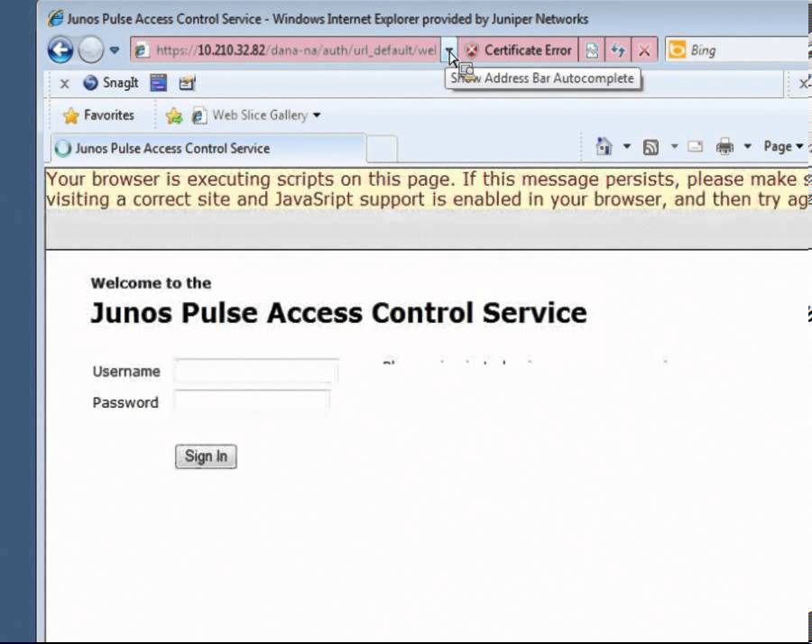Click the Read Mail envelope icon
Image resolution: width=812 pixels, height=644 pixels.
click(695, 147)
